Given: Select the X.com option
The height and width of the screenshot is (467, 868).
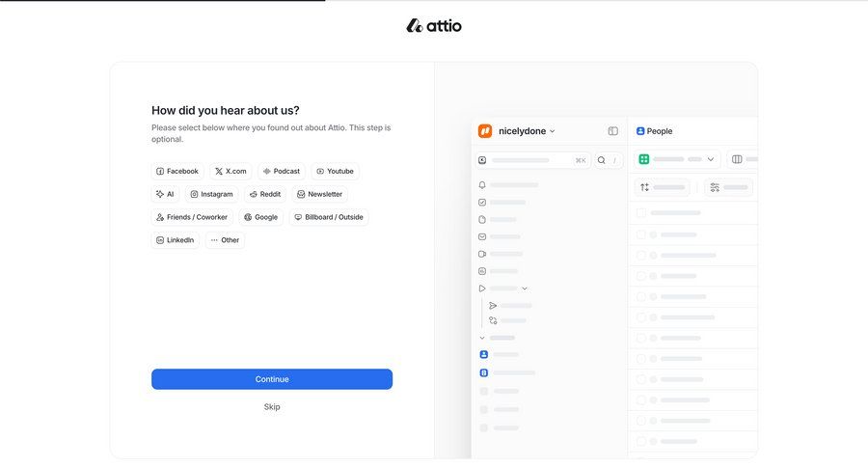Looking at the screenshot, I should (231, 171).
